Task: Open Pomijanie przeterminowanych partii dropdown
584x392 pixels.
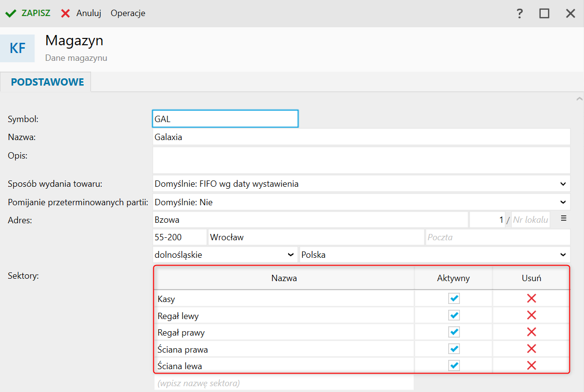Action: pyautogui.click(x=563, y=202)
